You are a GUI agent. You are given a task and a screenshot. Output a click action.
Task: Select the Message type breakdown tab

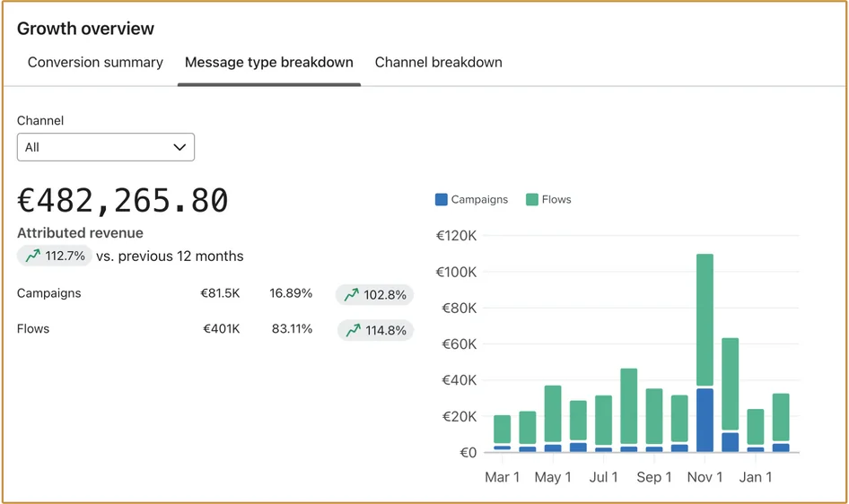click(x=269, y=62)
